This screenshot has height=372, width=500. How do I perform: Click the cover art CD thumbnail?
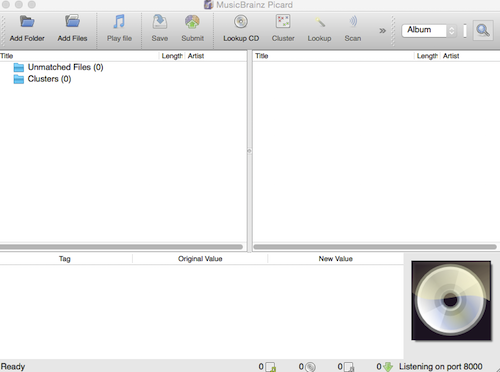pos(451,300)
